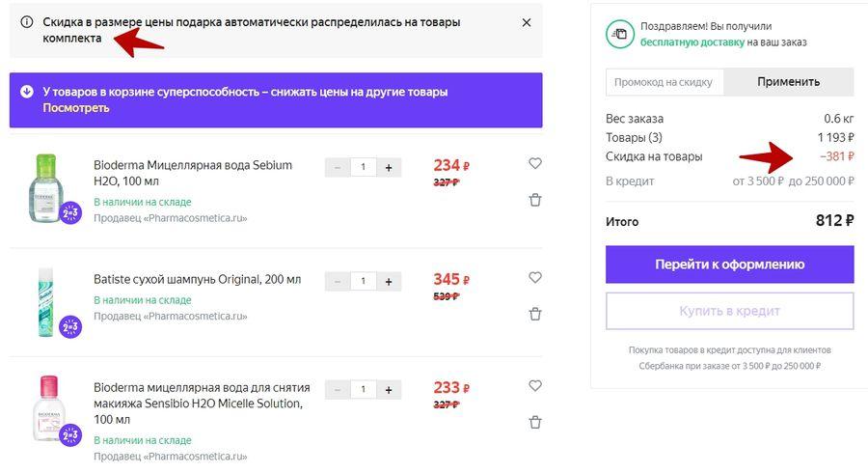Open the бесплатную доставку link
This screenshot has height=473, width=868.
click(692, 42)
